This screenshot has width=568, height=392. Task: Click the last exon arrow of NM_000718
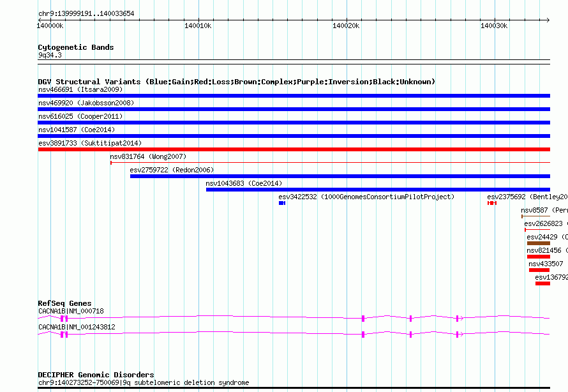click(460, 319)
